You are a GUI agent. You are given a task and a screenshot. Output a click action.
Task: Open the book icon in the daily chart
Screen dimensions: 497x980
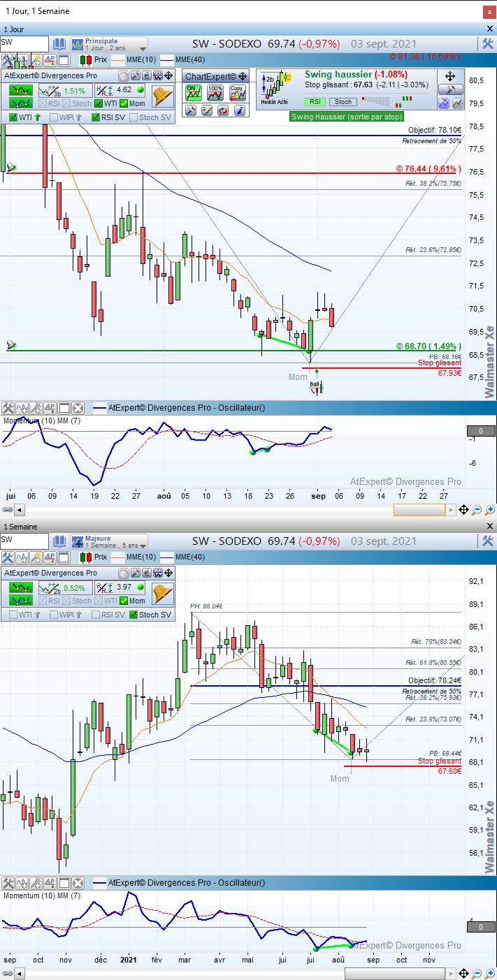pos(60,43)
